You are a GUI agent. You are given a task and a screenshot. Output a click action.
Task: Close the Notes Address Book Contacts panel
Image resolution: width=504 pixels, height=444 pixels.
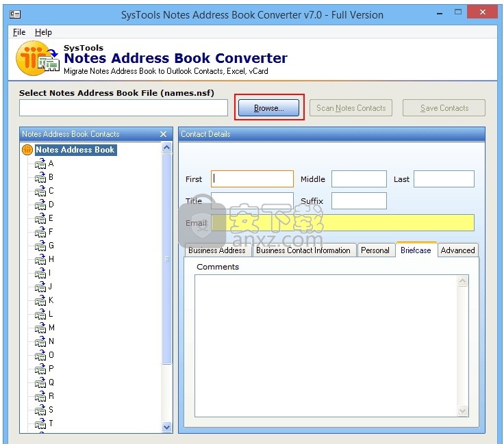pos(163,134)
